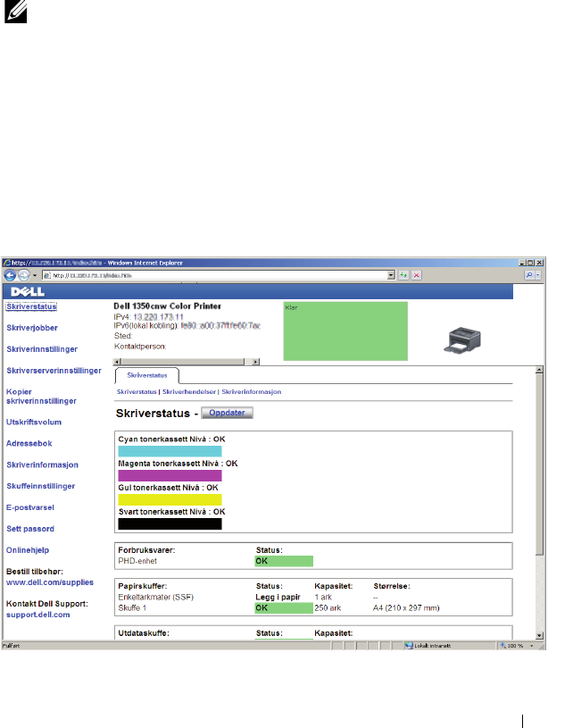
Task: Click the black toner level bar
Action: 170,523
